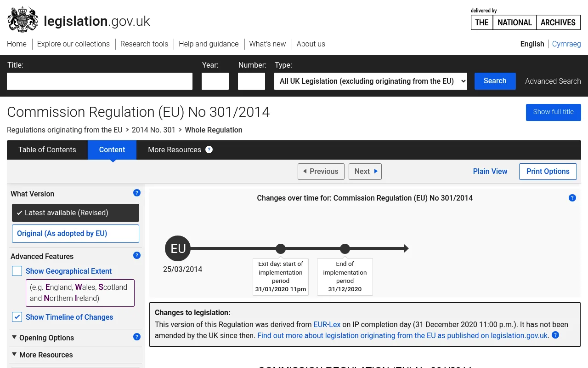Screen dimensions: 588x368
Task: Select End of implementation period timeline point
Action: click(x=345, y=249)
